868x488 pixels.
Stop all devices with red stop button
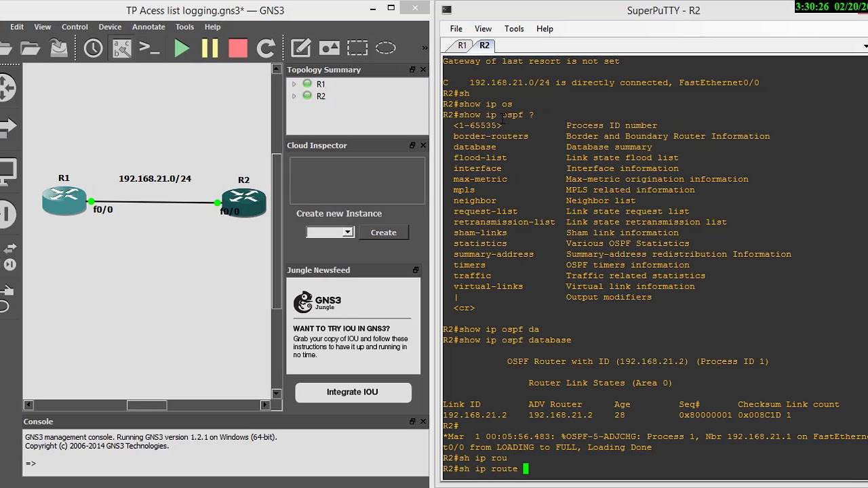(x=238, y=48)
